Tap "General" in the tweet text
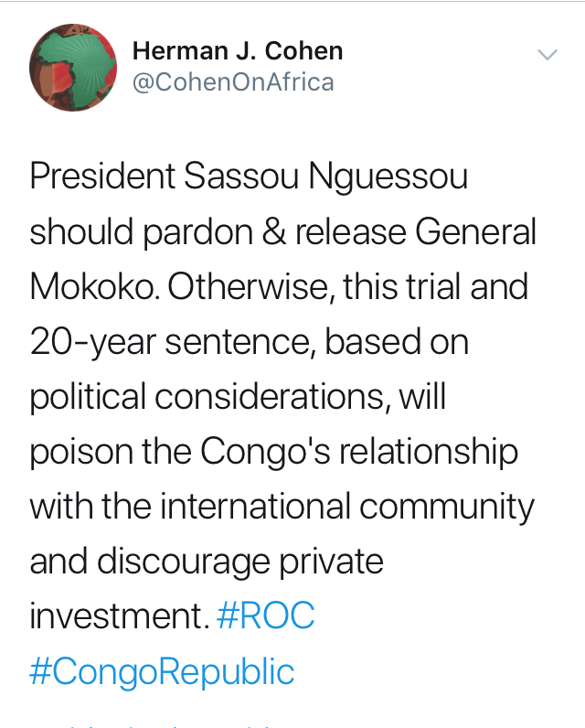 [476, 231]
